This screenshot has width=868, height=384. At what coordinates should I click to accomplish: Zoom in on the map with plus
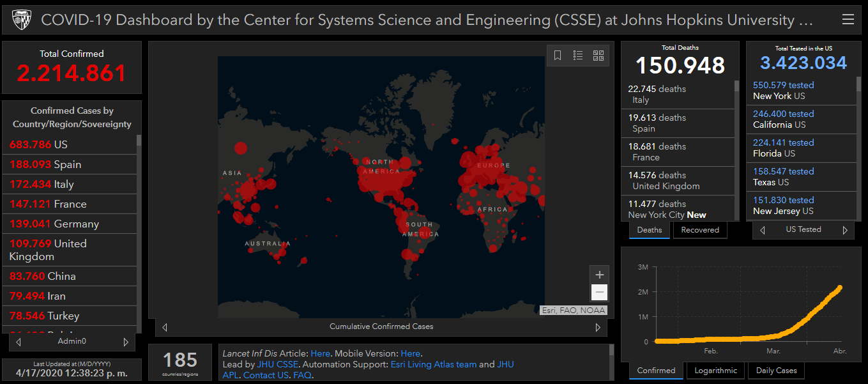(x=599, y=275)
